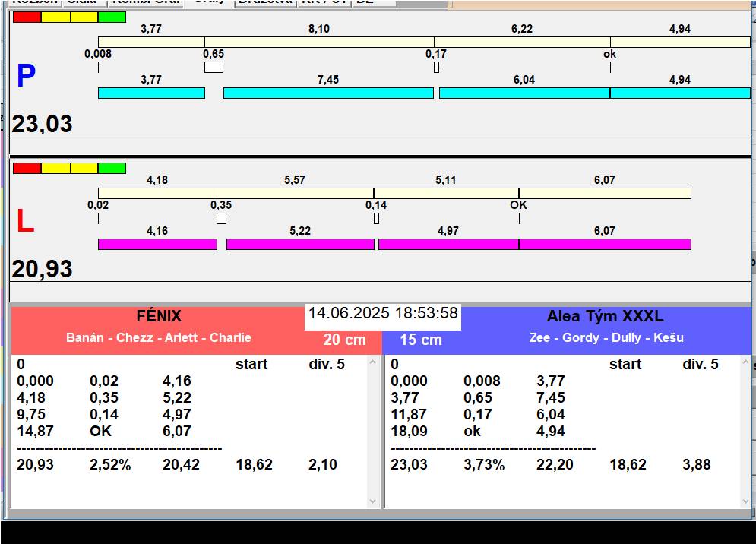Click the cream 8,10 segment in lane P
756x544 pixels.
pos(319,42)
